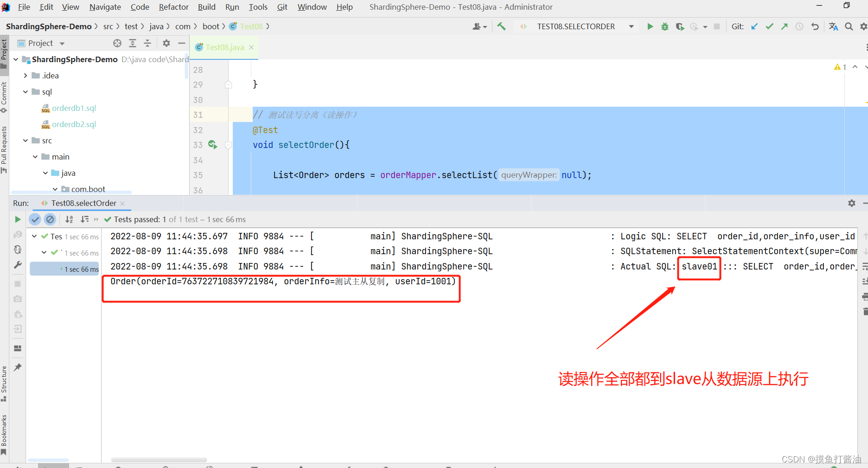Close the Test08.java editor tab
The height and width of the screenshot is (468, 868).
pyautogui.click(x=251, y=47)
